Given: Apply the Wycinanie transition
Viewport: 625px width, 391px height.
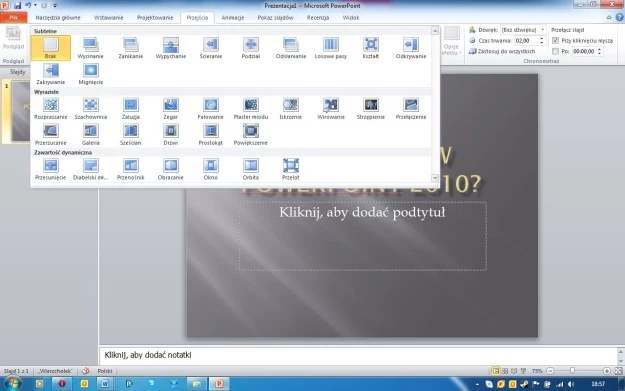Looking at the screenshot, I should pyautogui.click(x=90, y=48).
